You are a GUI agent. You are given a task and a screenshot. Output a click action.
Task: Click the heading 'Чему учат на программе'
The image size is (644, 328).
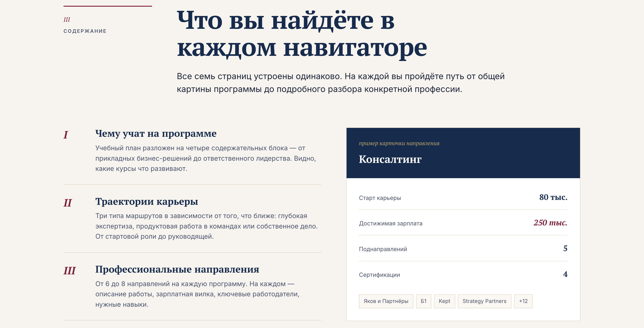(156, 134)
